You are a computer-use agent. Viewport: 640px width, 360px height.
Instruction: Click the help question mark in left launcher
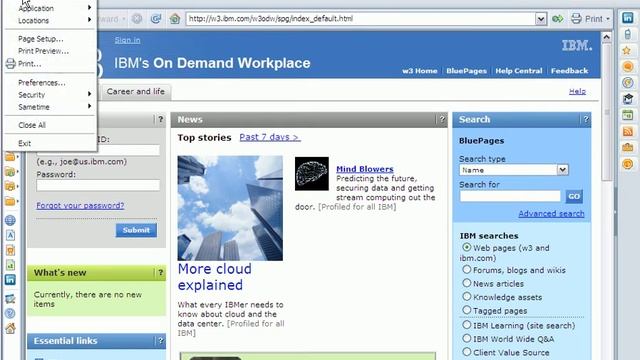(10, 313)
